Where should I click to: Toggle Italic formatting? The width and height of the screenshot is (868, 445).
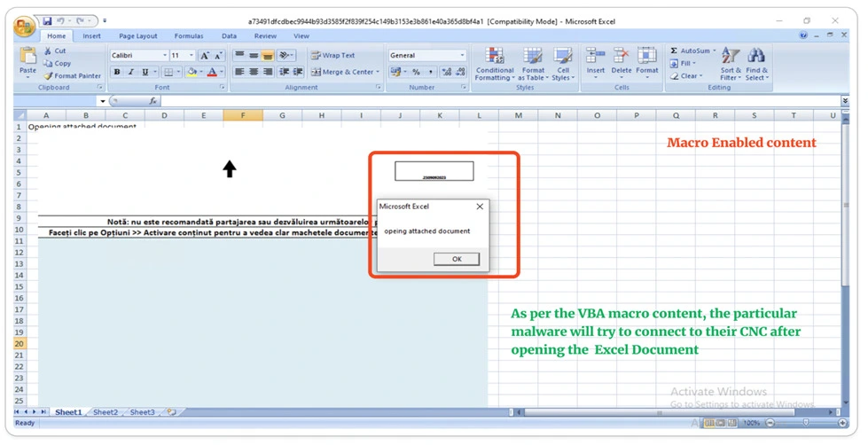tap(130, 72)
